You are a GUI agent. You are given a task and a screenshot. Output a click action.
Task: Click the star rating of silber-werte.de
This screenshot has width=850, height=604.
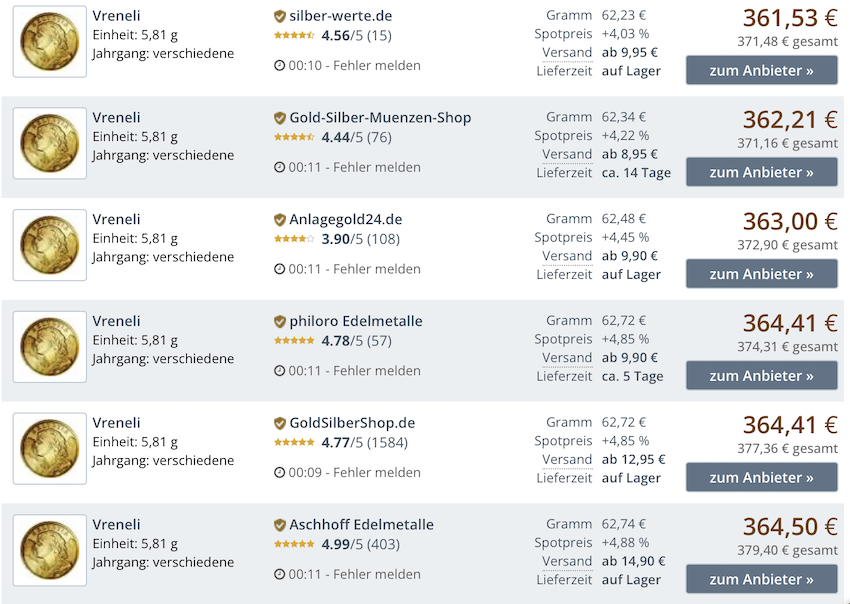(294, 35)
